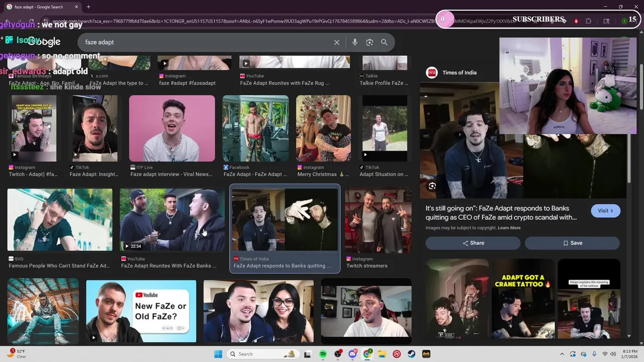Image resolution: width=644 pixels, height=362 pixels.
Task: Share the selected image
Action: pos(473,243)
